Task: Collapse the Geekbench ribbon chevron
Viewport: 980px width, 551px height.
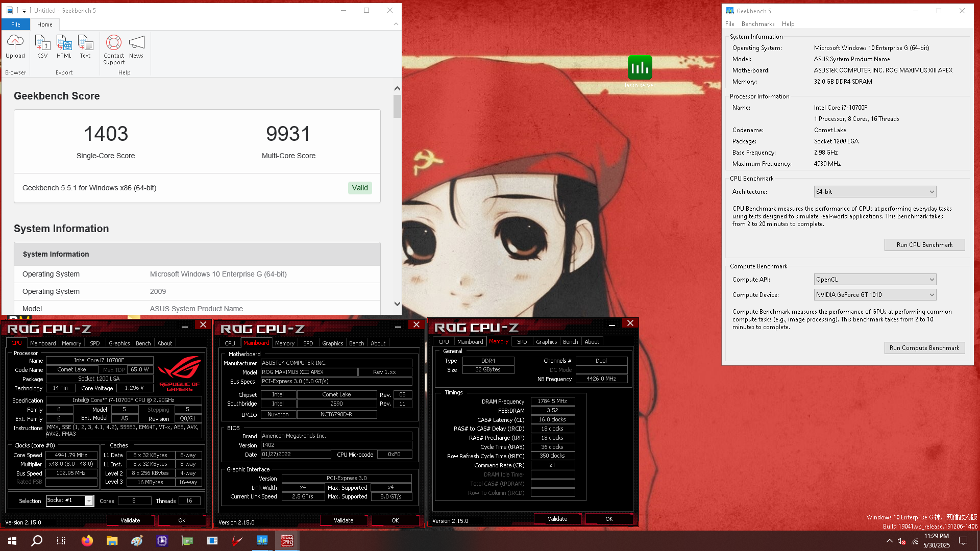Action: [396, 24]
